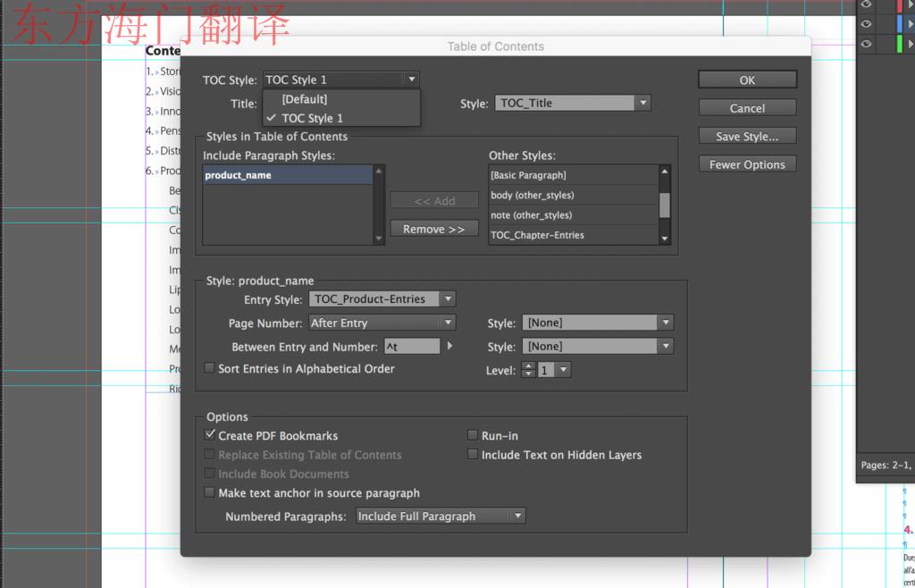Disable Create PDF Bookmarks checkbox

tap(210, 435)
